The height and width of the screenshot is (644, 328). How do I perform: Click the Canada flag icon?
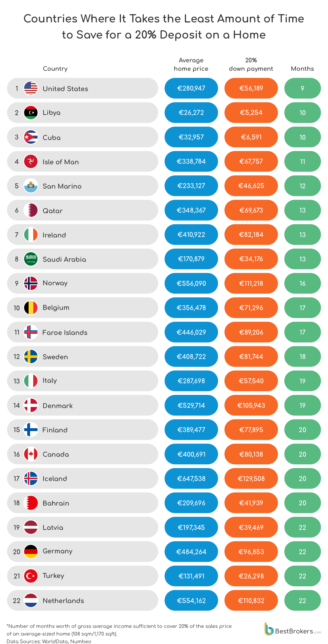point(31,454)
